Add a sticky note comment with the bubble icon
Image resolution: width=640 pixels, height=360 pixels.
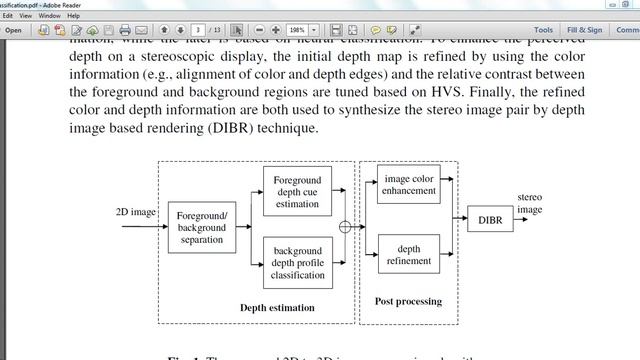[x=376, y=30]
